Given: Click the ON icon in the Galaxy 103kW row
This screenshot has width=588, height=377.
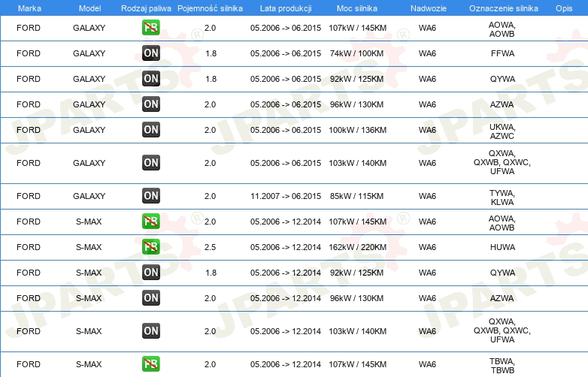Looking at the screenshot, I should (x=150, y=163).
